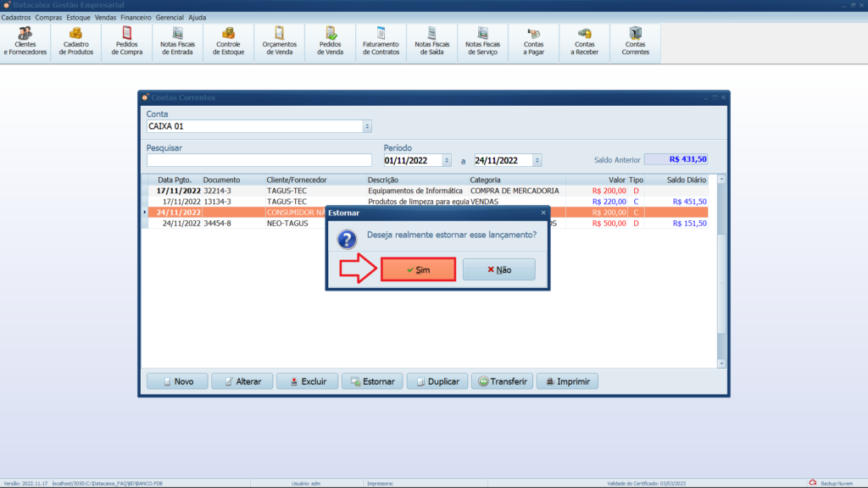This screenshot has height=488, width=868.
Task: Click the Pesquisar search field
Action: point(259,160)
